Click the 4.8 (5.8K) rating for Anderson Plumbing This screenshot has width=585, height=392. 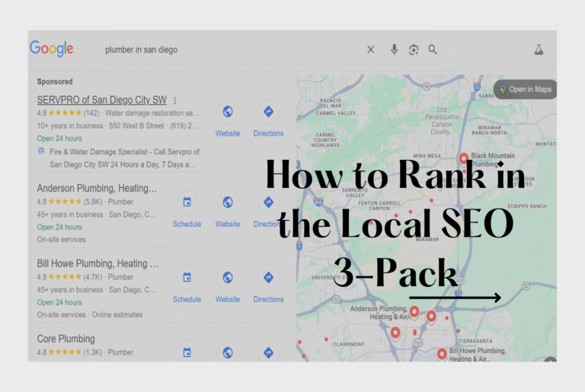(69, 202)
